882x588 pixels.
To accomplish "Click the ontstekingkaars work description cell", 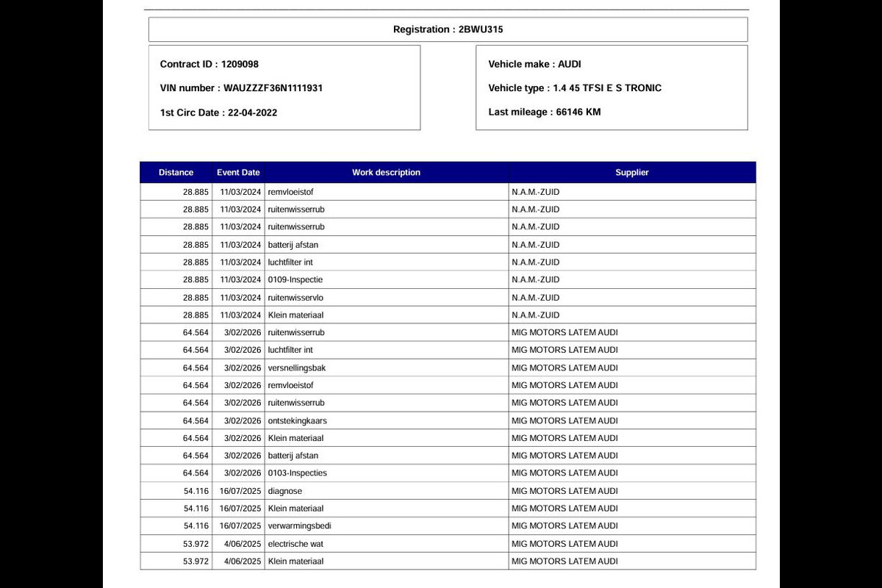I will [386, 420].
